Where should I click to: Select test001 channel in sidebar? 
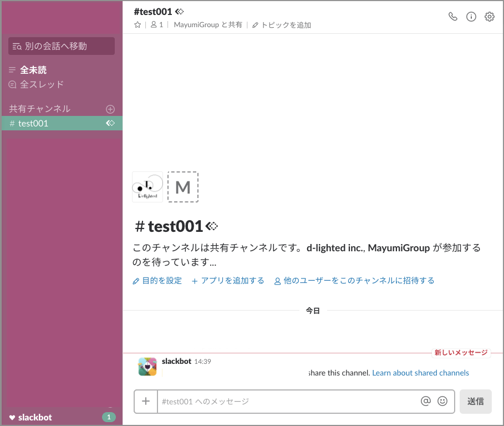(33, 123)
